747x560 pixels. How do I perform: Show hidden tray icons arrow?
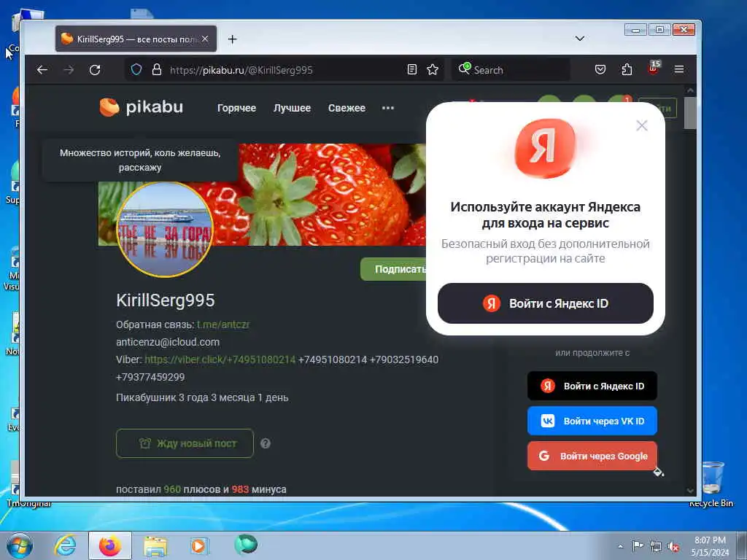click(x=620, y=546)
